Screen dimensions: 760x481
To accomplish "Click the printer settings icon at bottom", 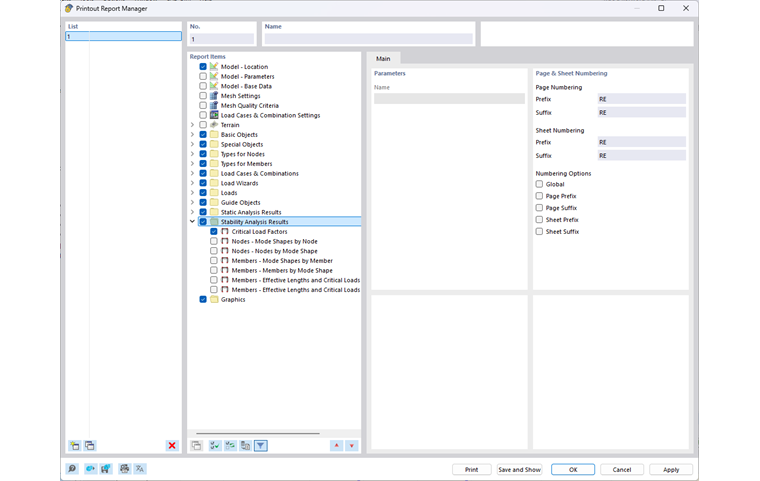I will click(125, 469).
